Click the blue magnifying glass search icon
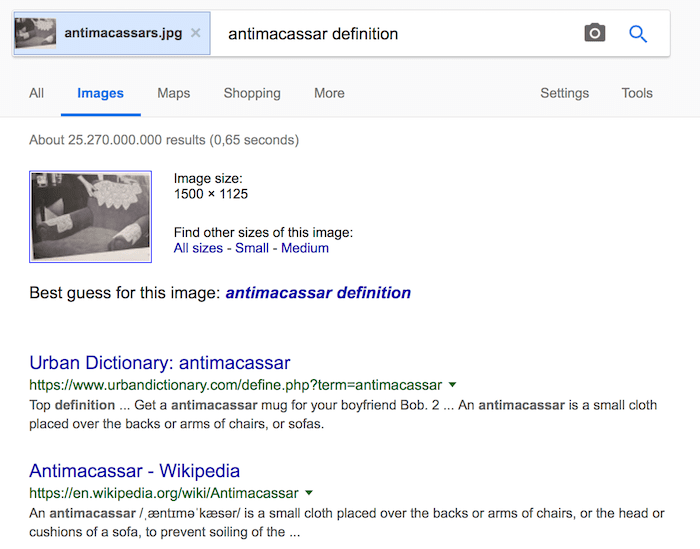The image size is (700, 549). (638, 33)
